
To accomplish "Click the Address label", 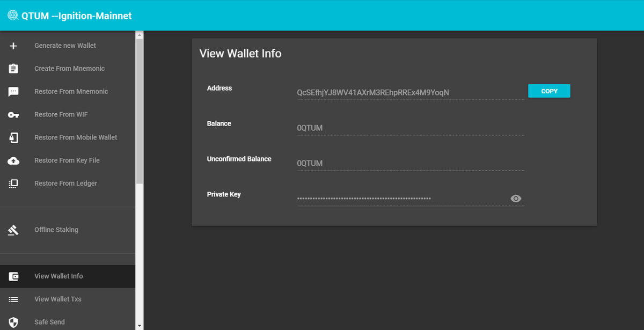I will click(219, 88).
